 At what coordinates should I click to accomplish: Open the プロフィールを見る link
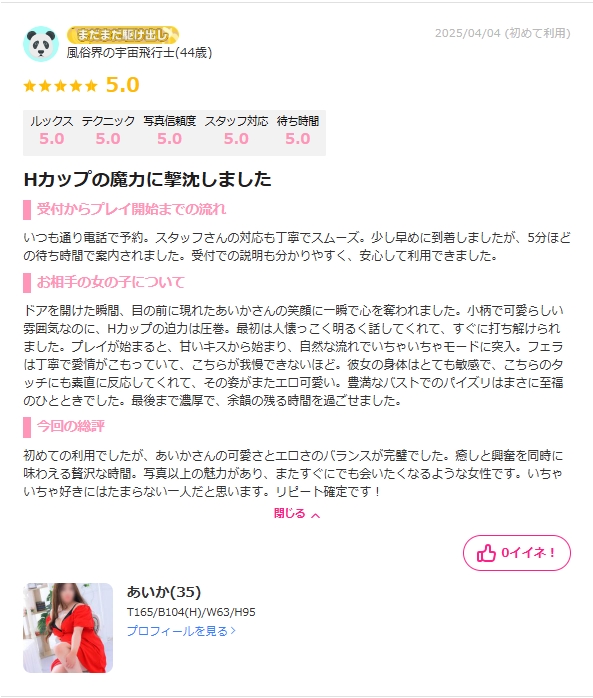point(181,631)
